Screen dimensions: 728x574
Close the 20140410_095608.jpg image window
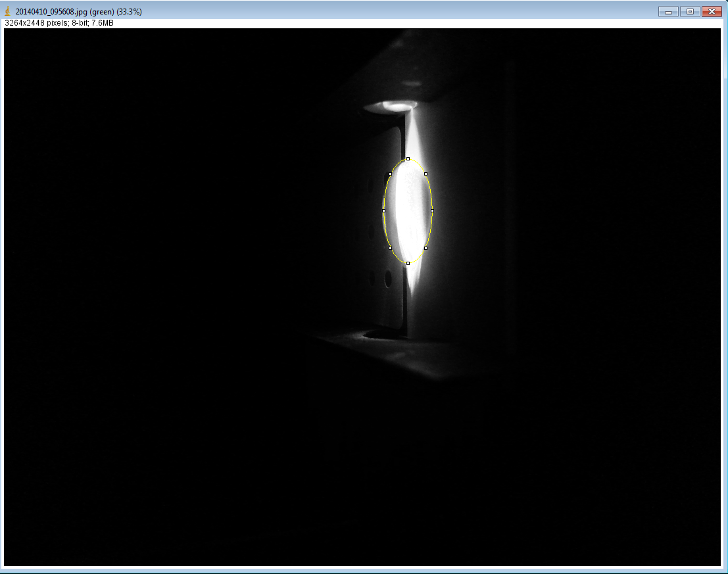pyautogui.click(x=711, y=12)
